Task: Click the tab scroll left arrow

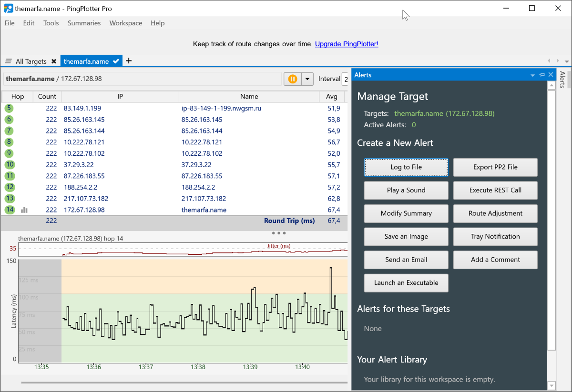Action: [x=549, y=61]
